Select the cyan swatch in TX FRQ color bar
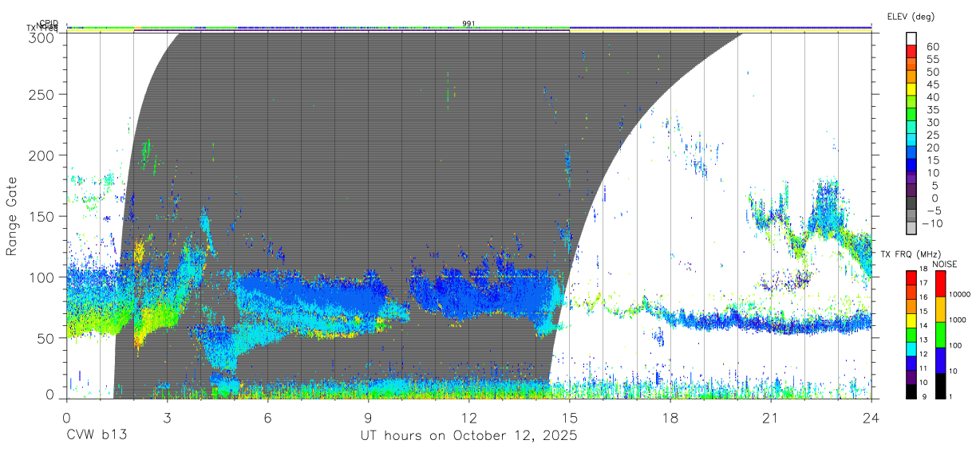Image resolution: width=980 pixels, height=452 pixels. tap(912, 349)
